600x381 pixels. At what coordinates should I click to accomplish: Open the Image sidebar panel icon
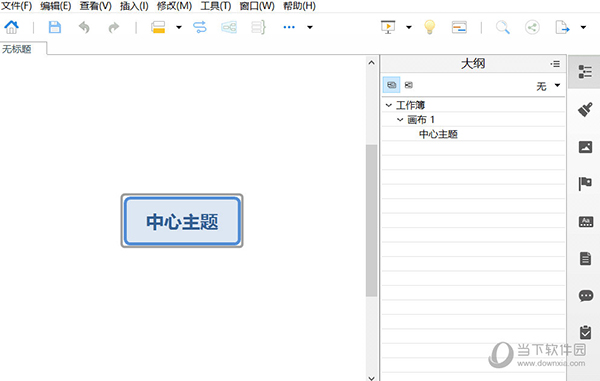(x=585, y=147)
